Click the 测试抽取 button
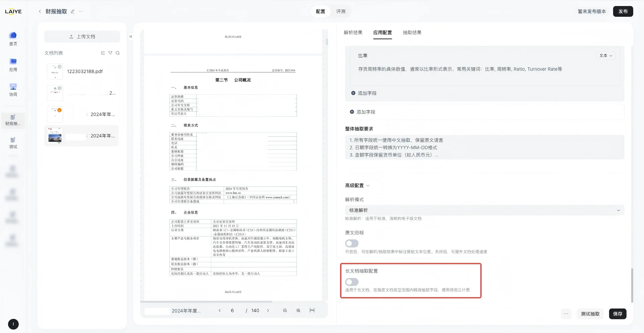Image resolution: width=644 pixels, height=333 pixels. 590,314
